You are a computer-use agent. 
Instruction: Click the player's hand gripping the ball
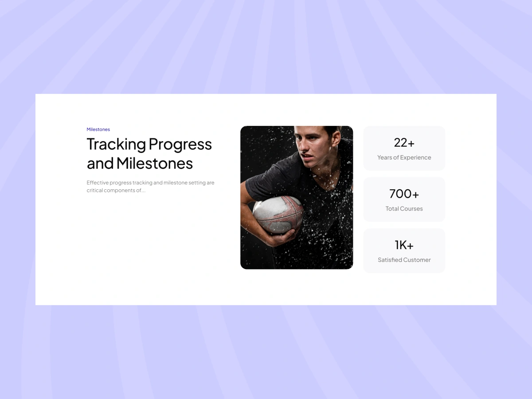point(282,237)
